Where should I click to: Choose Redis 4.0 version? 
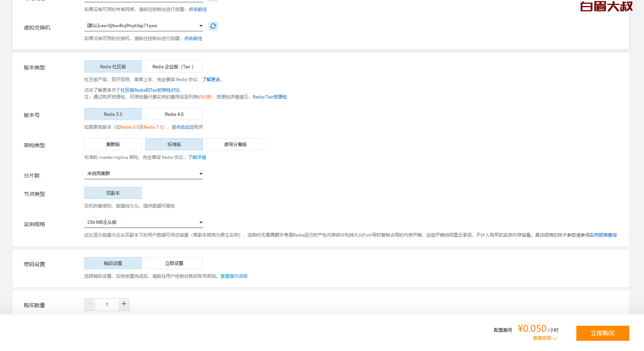point(174,114)
